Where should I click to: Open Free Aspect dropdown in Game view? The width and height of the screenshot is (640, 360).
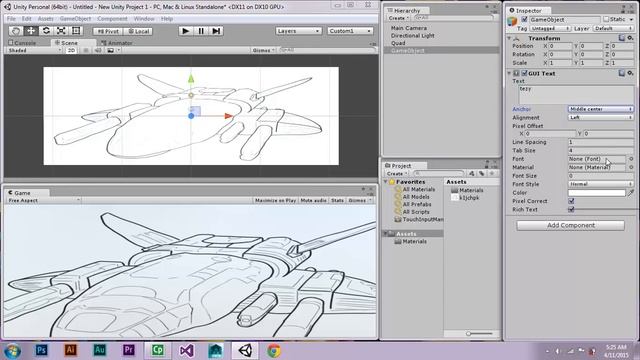click(x=43, y=200)
